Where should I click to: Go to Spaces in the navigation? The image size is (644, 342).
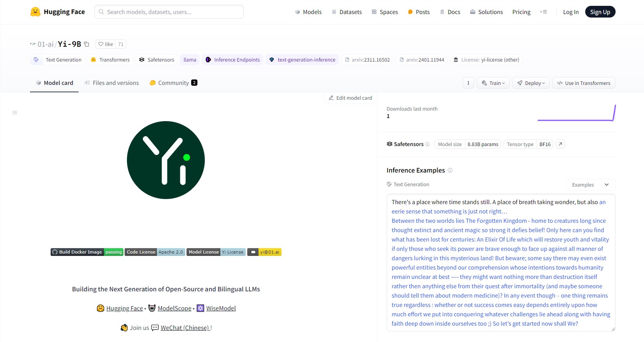(x=385, y=12)
